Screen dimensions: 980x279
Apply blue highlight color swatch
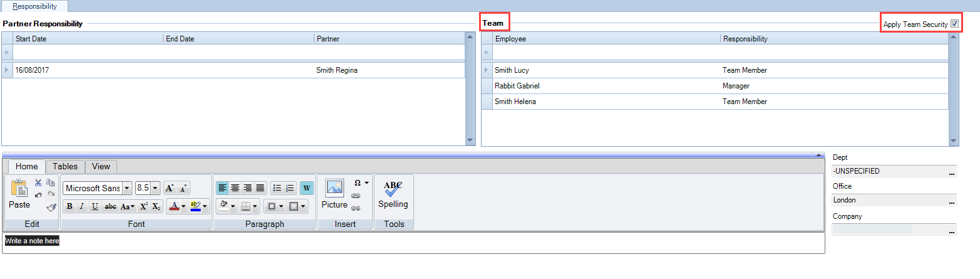pyautogui.click(x=195, y=206)
